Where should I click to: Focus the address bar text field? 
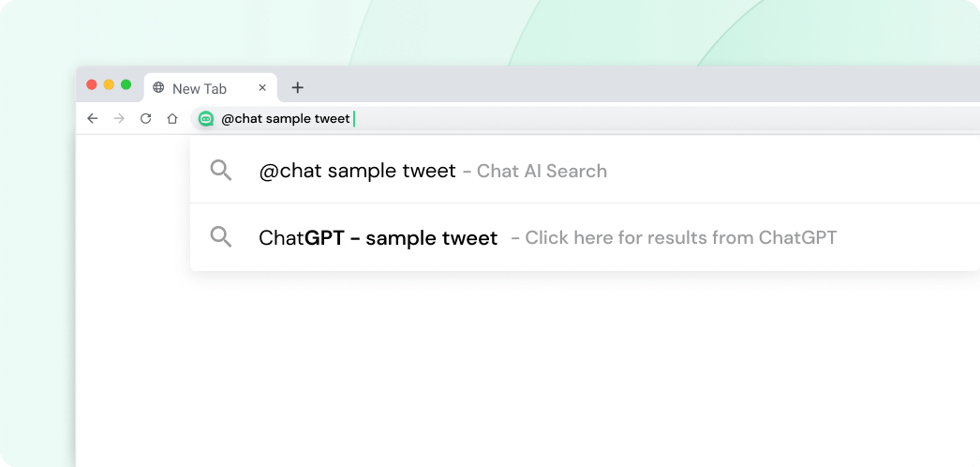(x=562, y=118)
